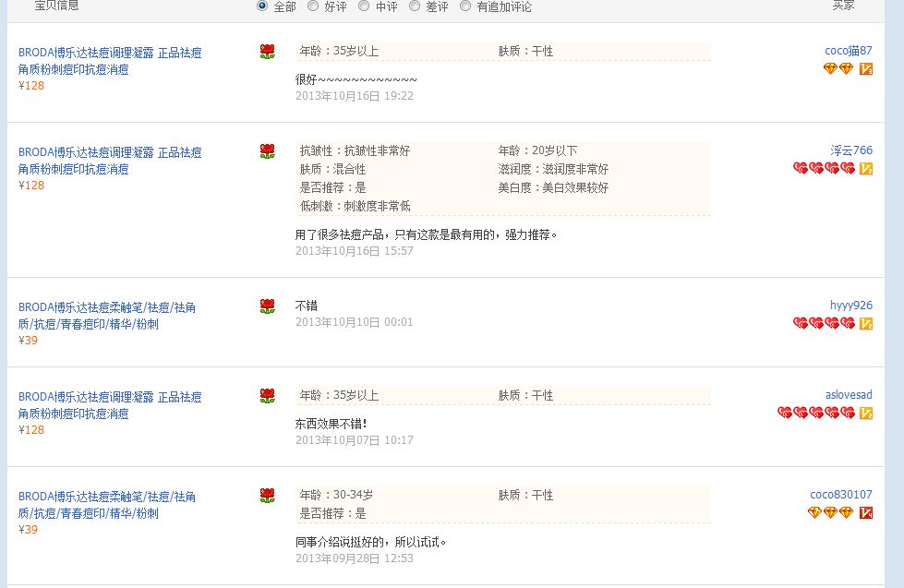Click rose rating icon for coco猫87 review
This screenshot has width=904, height=588.
[267, 52]
